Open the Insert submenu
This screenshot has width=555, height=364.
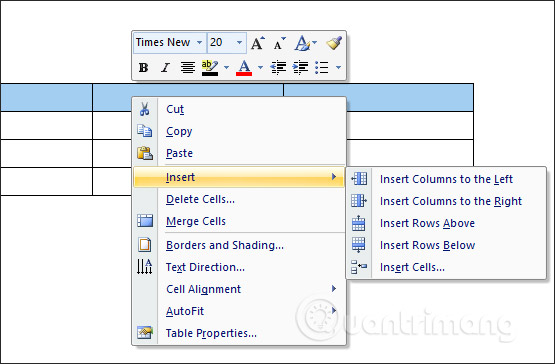(x=239, y=177)
